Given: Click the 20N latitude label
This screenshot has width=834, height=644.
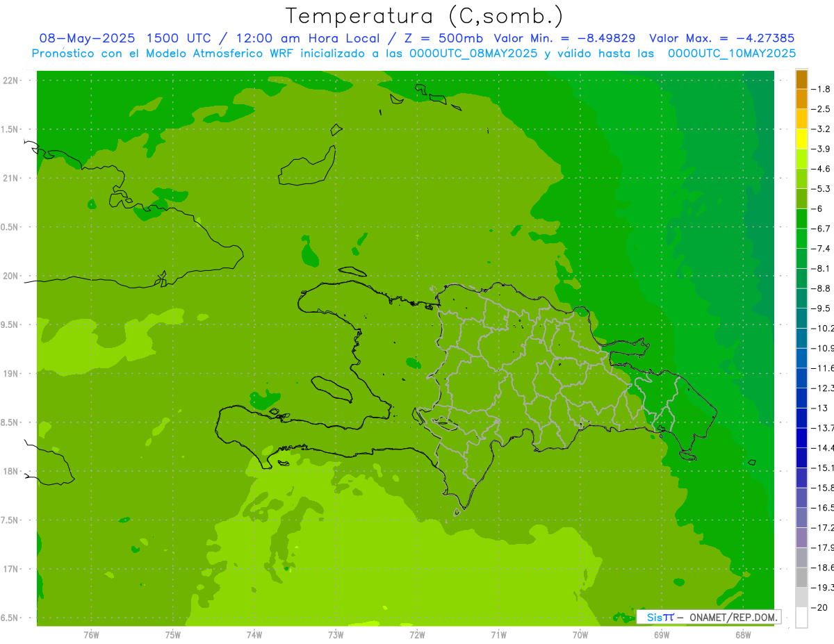Looking at the screenshot, I should 11,276.
